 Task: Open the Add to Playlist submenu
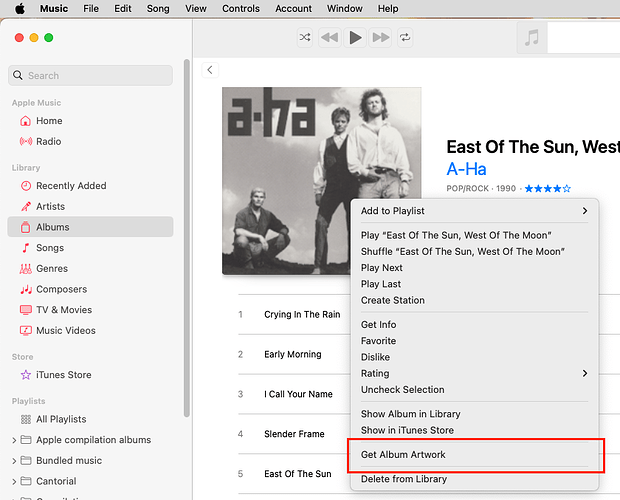475,211
